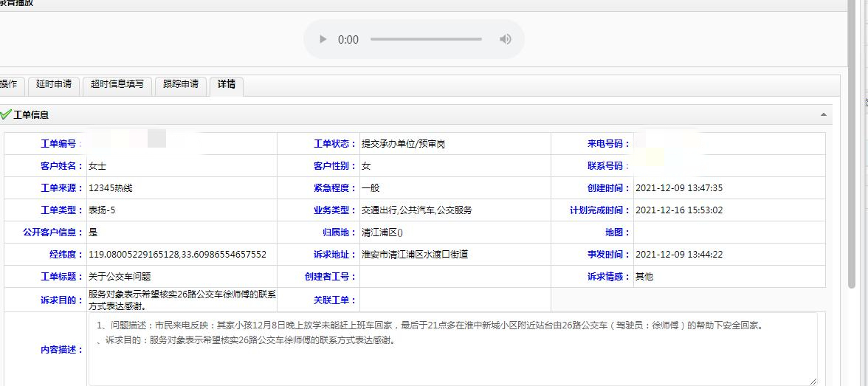Click the 归属地 value 清江浦区()
Image resolution: width=868 pixels, height=386 pixels.
pos(382,232)
